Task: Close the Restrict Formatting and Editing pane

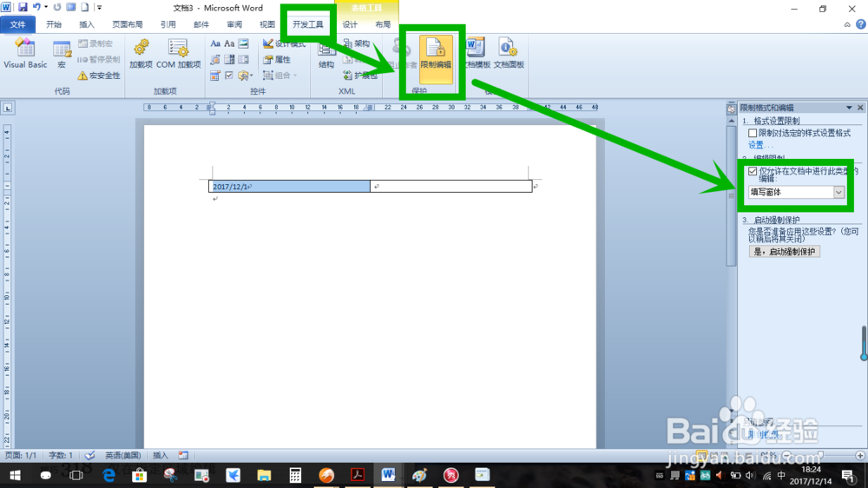Action: coord(860,108)
